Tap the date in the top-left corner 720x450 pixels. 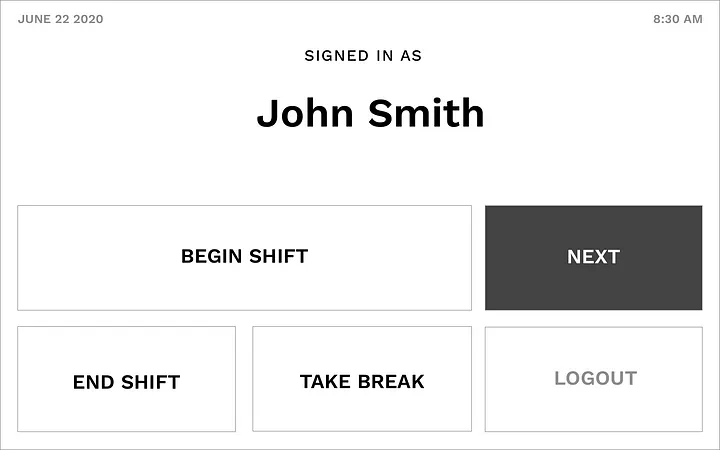[x=60, y=19]
